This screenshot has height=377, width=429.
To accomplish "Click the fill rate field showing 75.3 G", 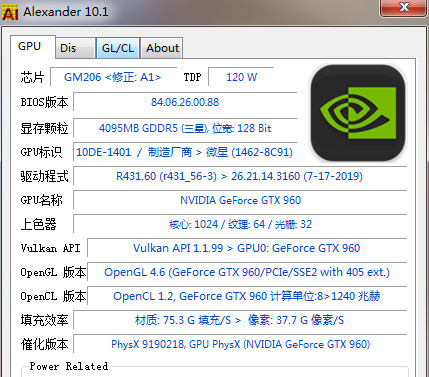I will (240, 320).
